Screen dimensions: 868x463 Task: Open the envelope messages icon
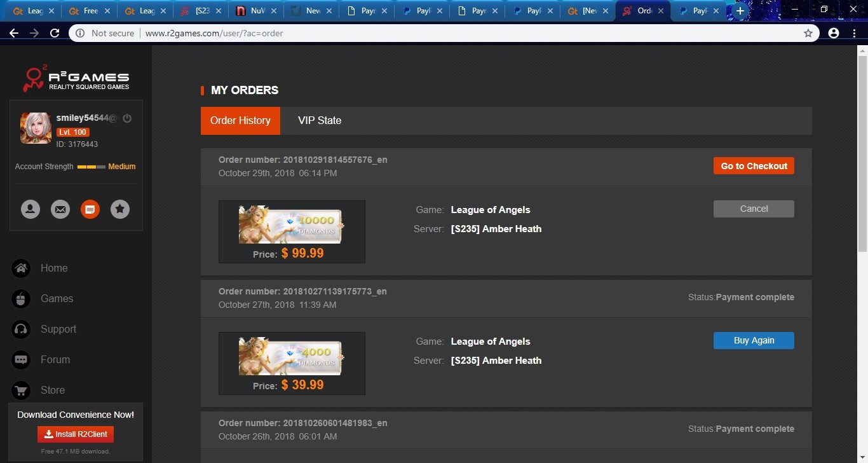(x=60, y=209)
